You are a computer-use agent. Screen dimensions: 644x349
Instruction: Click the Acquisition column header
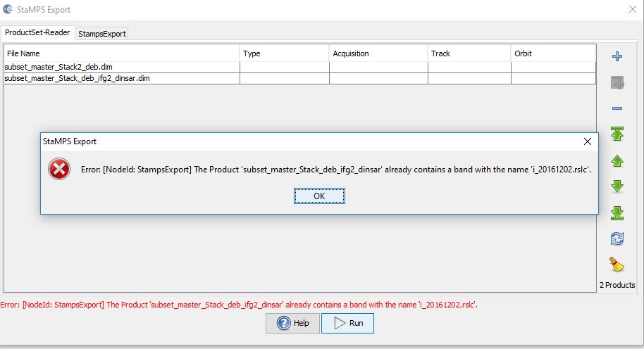tap(378, 53)
